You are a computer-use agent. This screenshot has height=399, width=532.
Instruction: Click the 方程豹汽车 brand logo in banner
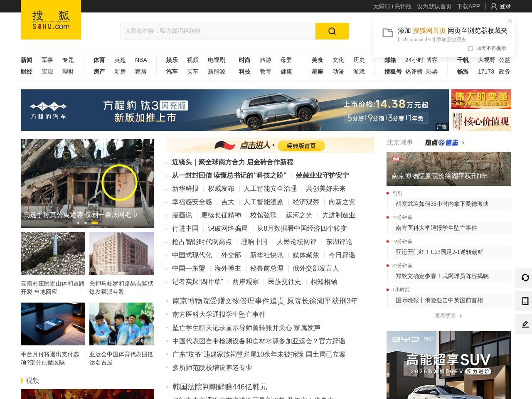(48, 111)
